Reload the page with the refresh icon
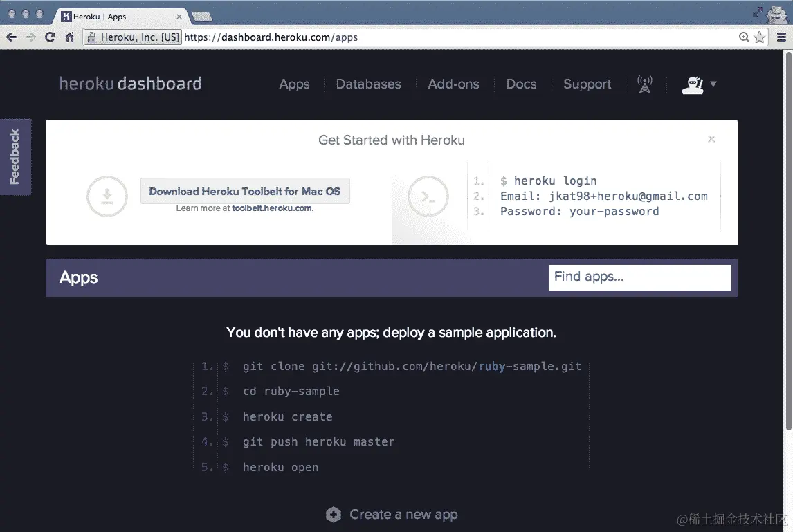Screen dimensions: 793x532 click(50, 37)
